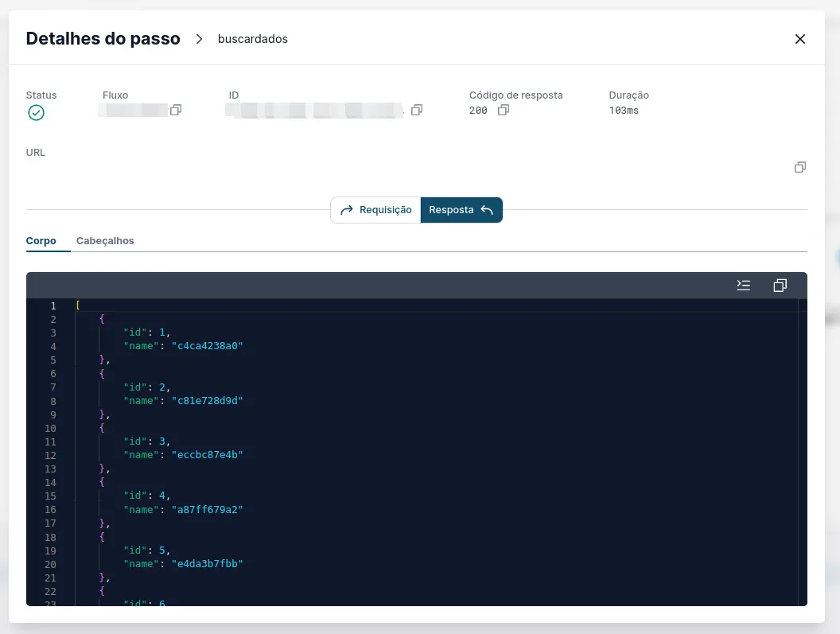Click the green success status icon
This screenshot has height=634, width=840.
pyautogui.click(x=37, y=112)
